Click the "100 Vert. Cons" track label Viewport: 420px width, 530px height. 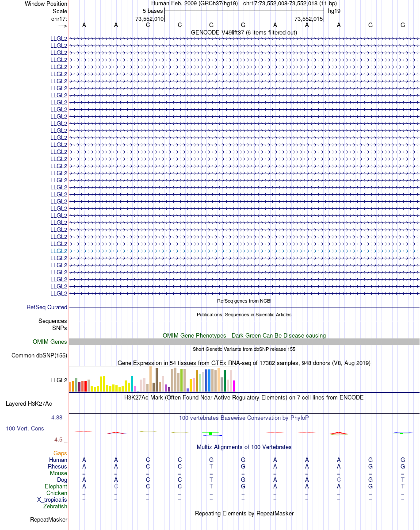point(25,428)
